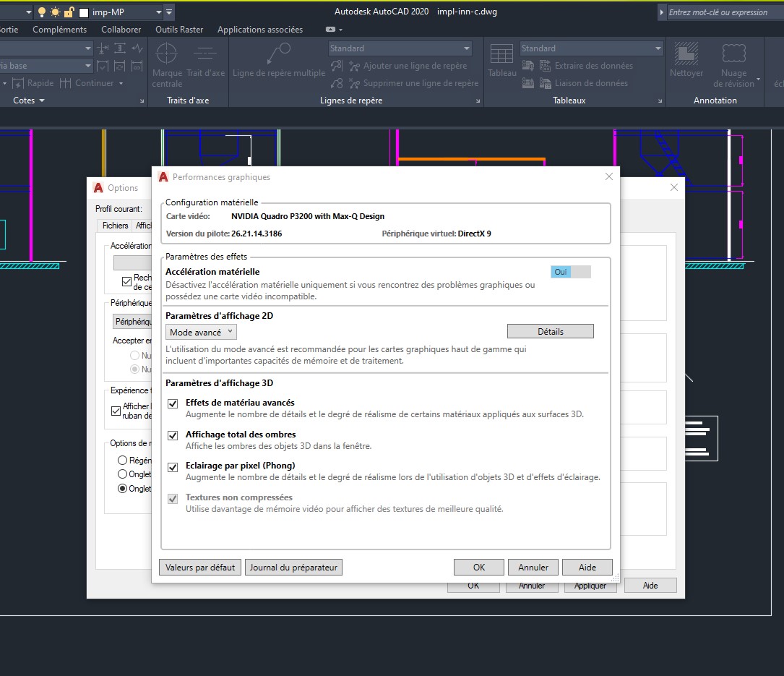Click Ligne de repère multiple icon
The height and width of the screenshot is (676, 784).
[279, 55]
